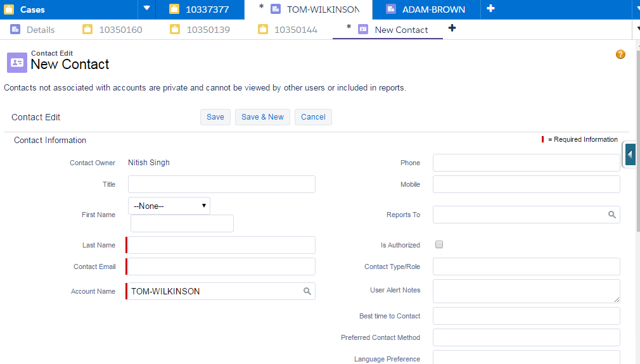Open the subtab overflow dropdown arrow
The image size is (640, 364).
636,29
